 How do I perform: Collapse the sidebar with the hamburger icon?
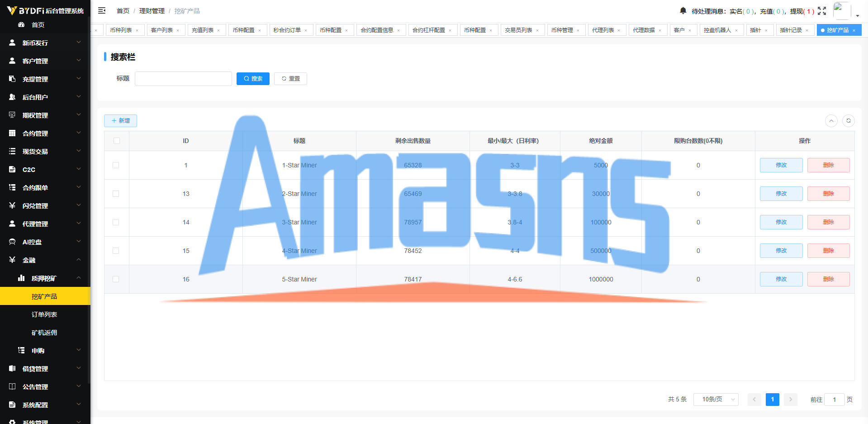(102, 10)
